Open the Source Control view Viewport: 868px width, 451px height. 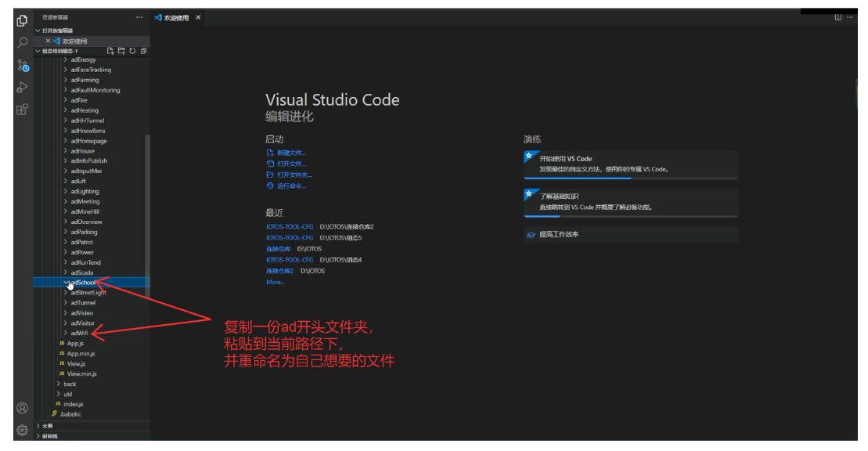pos(23,66)
